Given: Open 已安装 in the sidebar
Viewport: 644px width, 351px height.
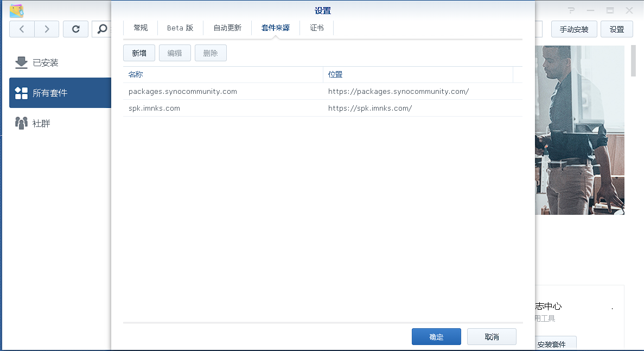Looking at the screenshot, I should (60, 62).
